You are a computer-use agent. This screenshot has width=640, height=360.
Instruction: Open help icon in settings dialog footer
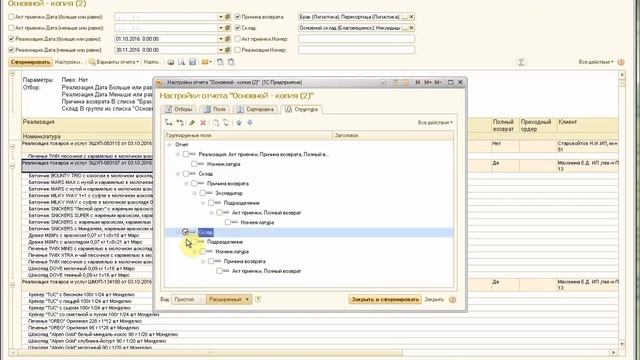(452, 299)
